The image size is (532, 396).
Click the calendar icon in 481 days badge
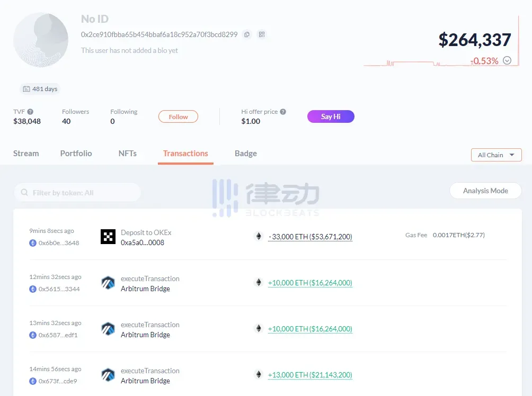pyautogui.click(x=26, y=89)
